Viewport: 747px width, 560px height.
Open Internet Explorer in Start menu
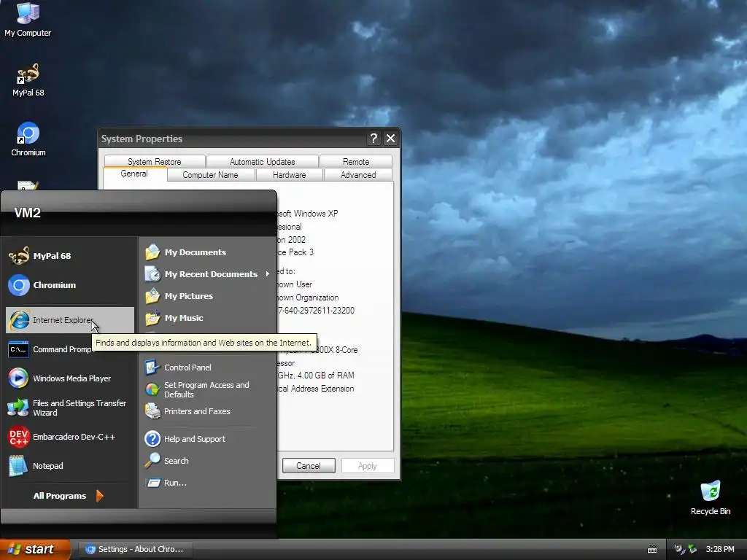(x=69, y=320)
